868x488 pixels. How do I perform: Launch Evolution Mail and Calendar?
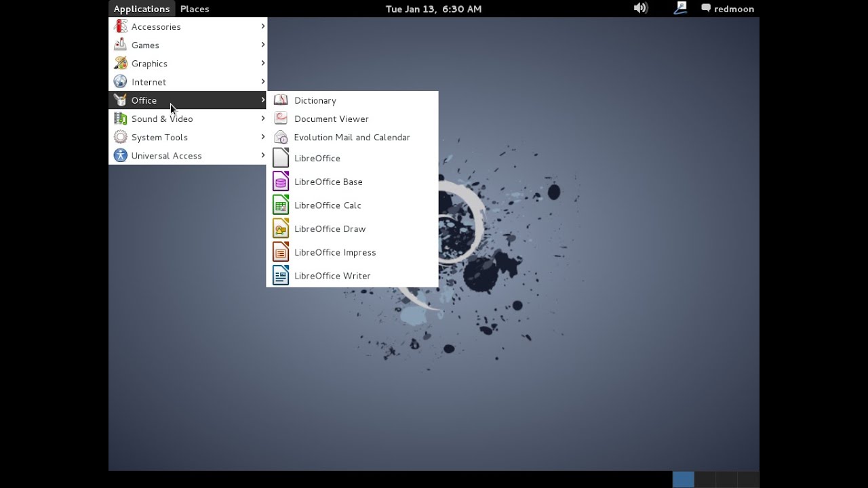pyautogui.click(x=353, y=137)
